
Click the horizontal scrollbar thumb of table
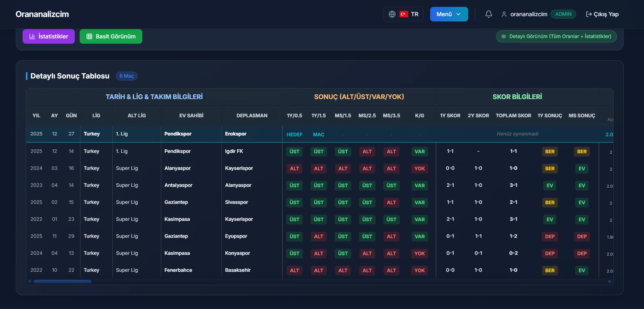pos(62,281)
